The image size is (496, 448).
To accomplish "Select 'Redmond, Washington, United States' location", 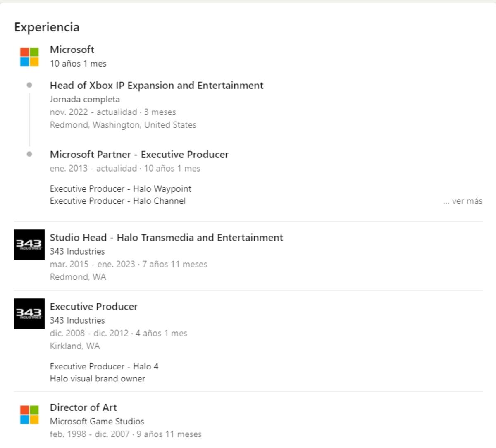I will (123, 125).
